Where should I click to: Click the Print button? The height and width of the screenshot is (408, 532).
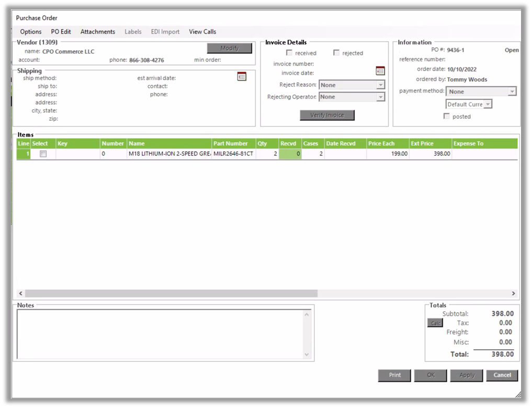pos(395,375)
